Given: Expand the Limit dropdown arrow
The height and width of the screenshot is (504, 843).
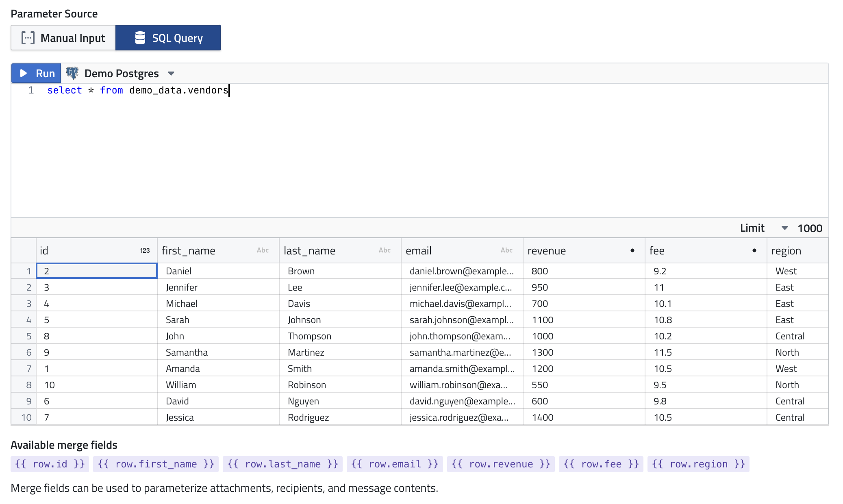Looking at the screenshot, I should 784,228.
